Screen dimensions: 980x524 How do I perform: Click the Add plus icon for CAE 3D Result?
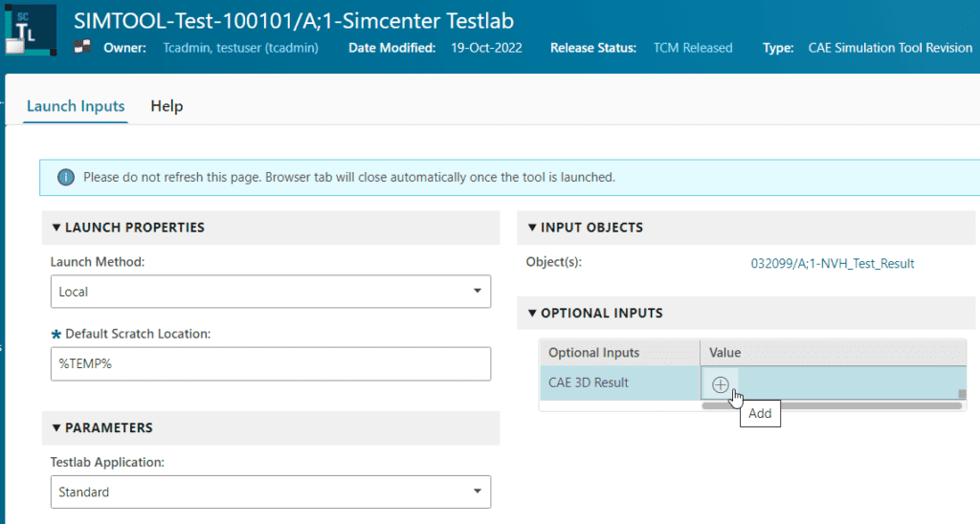(x=720, y=384)
